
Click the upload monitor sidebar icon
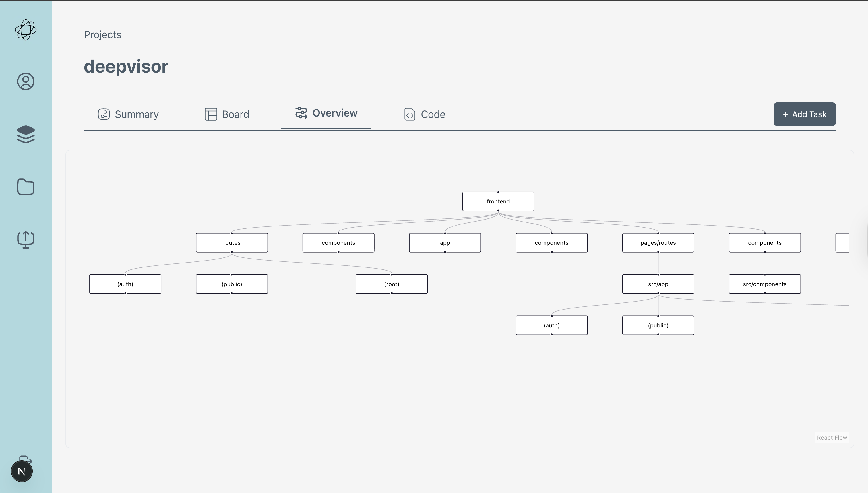point(26,240)
